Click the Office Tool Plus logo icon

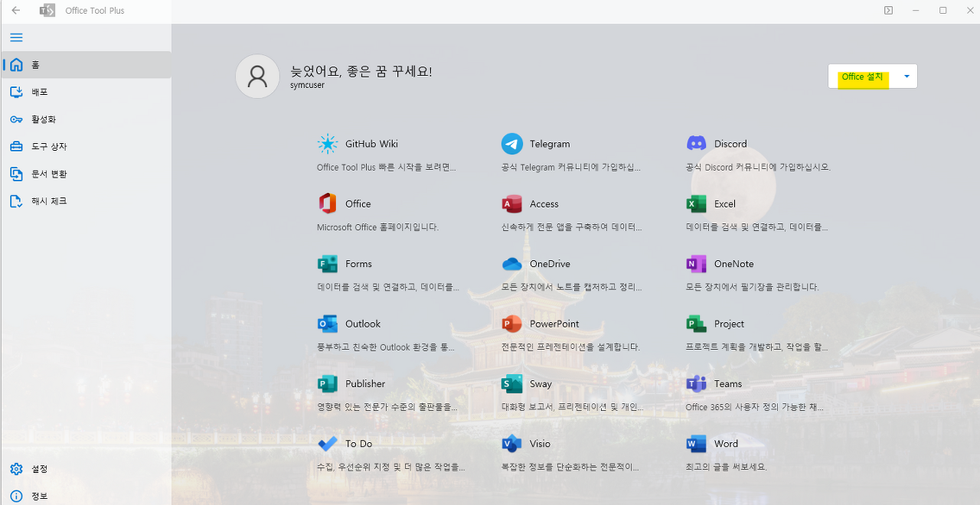point(47,11)
